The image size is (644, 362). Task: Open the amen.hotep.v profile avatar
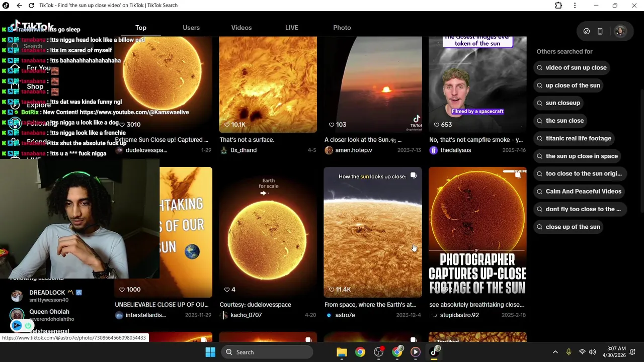(x=329, y=150)
